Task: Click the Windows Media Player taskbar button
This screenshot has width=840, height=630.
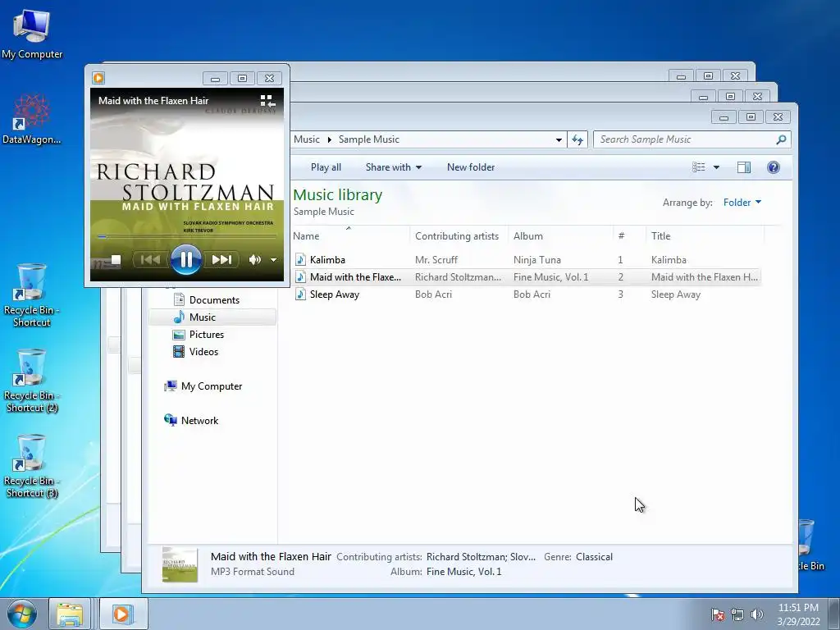Action: tap(122, 614)
